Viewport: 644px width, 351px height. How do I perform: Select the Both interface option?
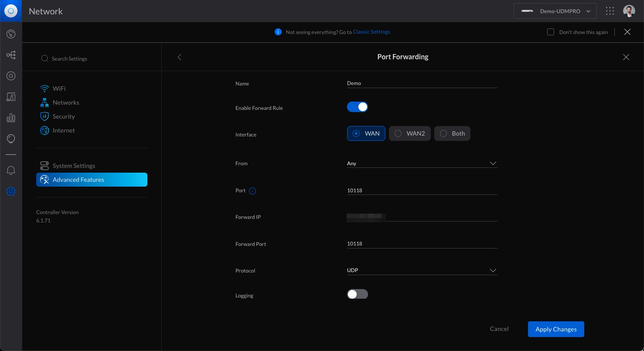[x=452, y=133]
